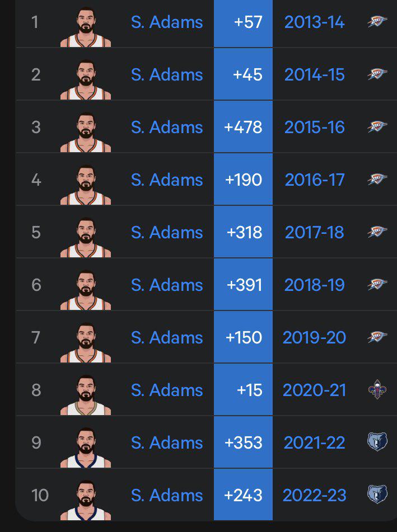
Task: Click the +478 plus-minus cell
Action: pos(243,127)
